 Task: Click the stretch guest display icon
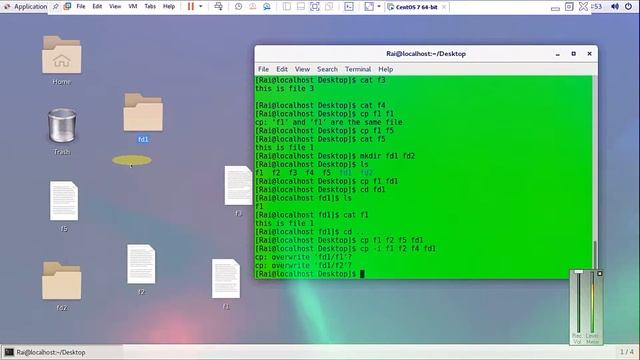[x=369, y=7]
